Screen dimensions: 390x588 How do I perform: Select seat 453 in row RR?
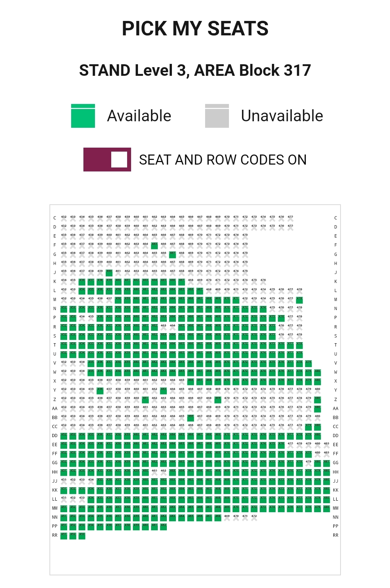coord(82,536)
